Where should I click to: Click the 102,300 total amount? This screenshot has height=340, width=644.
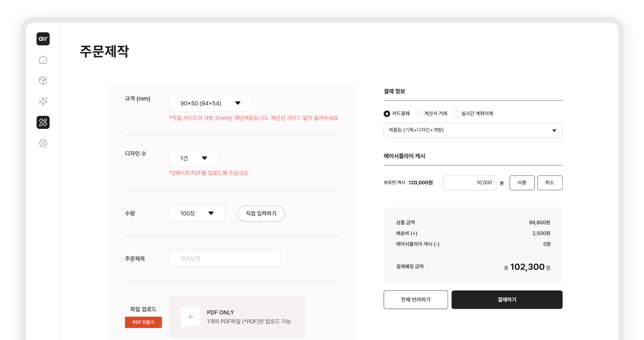(x=527, y=267)
